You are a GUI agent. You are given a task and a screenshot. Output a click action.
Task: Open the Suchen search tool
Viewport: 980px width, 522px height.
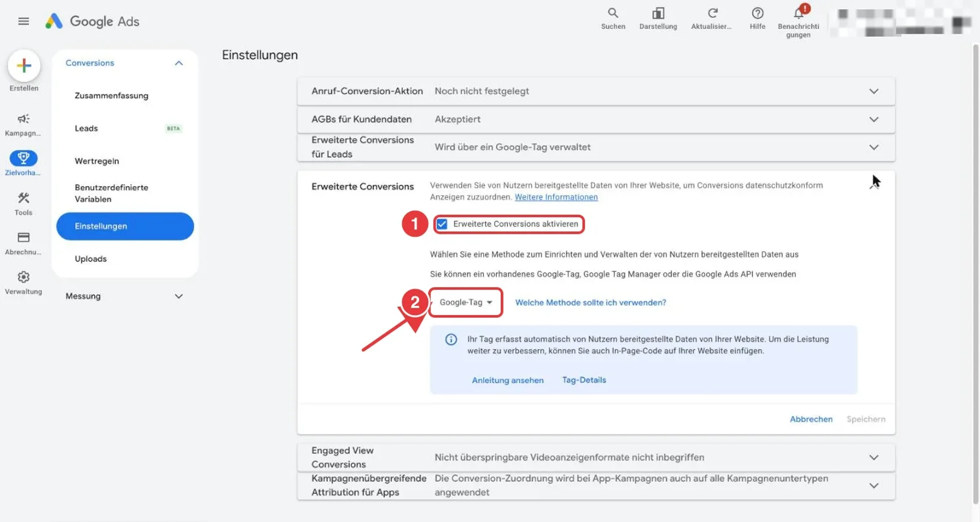coord(613,18)
